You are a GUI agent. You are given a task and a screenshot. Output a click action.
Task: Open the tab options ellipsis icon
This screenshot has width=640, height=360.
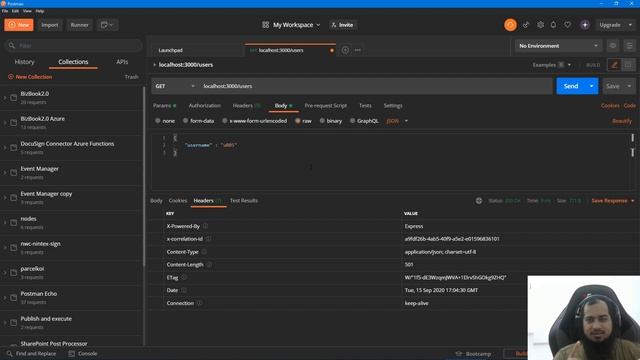[358, 50]
